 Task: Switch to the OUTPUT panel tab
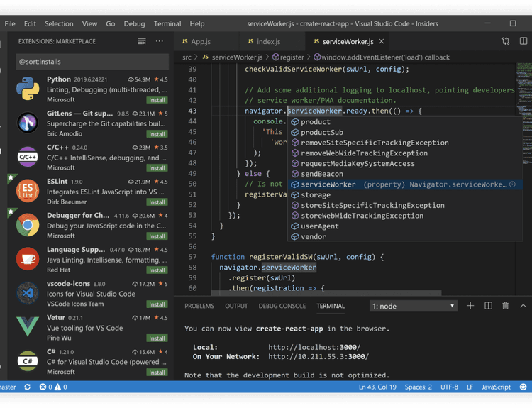tap(236, 306)
